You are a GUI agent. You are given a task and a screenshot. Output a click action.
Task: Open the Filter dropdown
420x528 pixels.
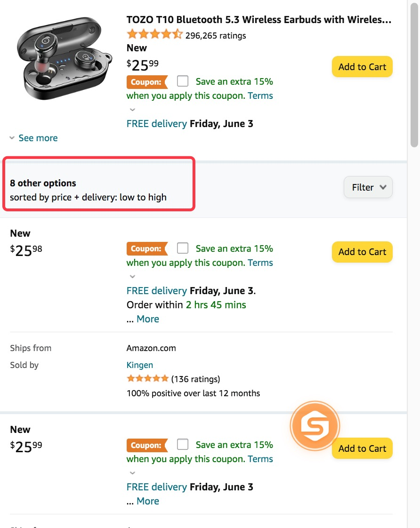click(x=368, y=187)
